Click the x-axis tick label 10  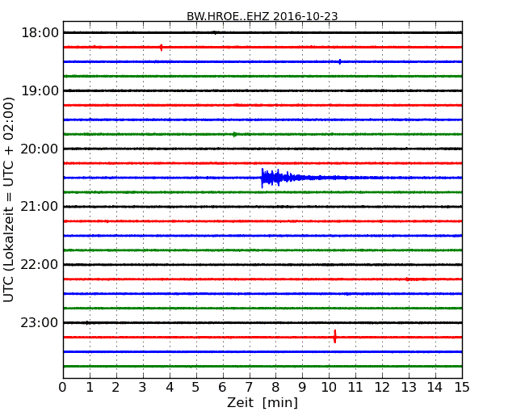(x=329, y=387)
